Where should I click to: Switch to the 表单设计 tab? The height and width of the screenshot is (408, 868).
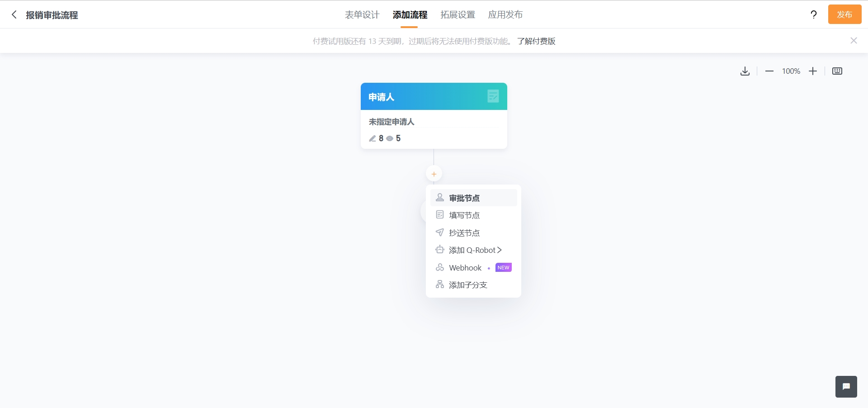click(x=362, y=14)
